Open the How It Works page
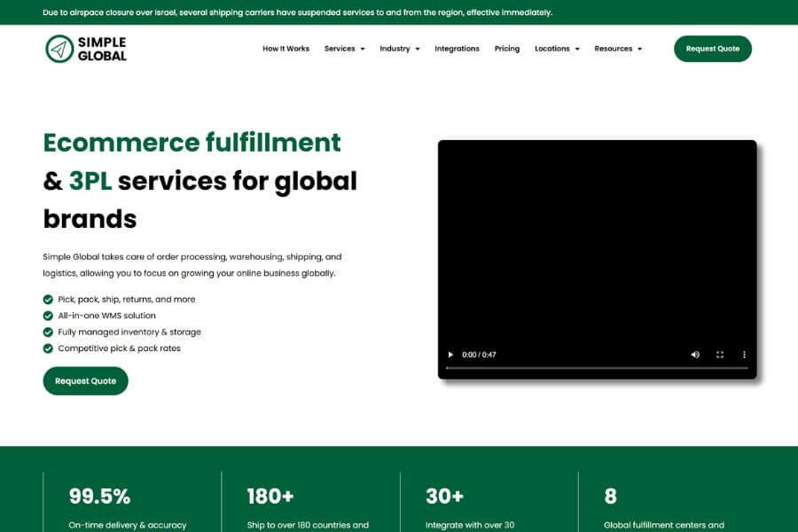The image size is (798, 532). [x=286, y=49]
